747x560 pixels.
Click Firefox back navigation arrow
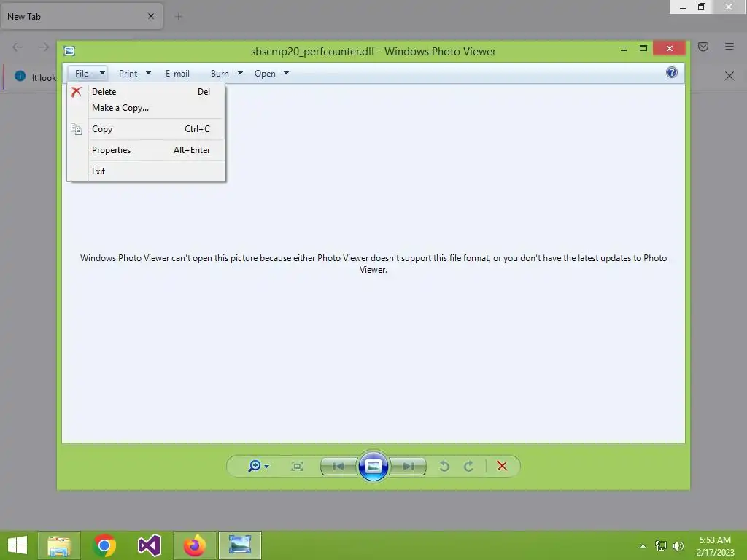tap(18, 47)
